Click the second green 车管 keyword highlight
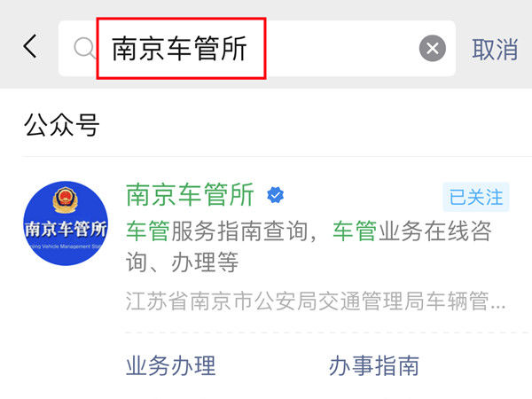532x399 pixels. tap(355, 231)
